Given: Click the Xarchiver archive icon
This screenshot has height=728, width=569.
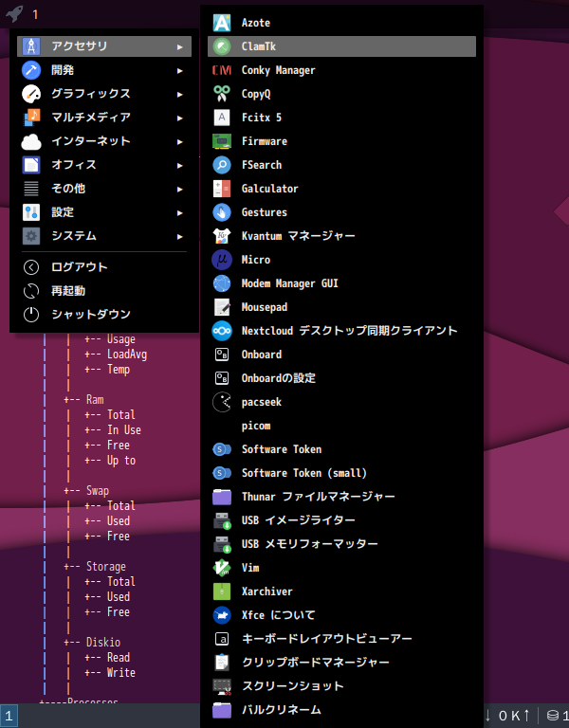Looking at the screenshot, I should [x=222, y=591].
